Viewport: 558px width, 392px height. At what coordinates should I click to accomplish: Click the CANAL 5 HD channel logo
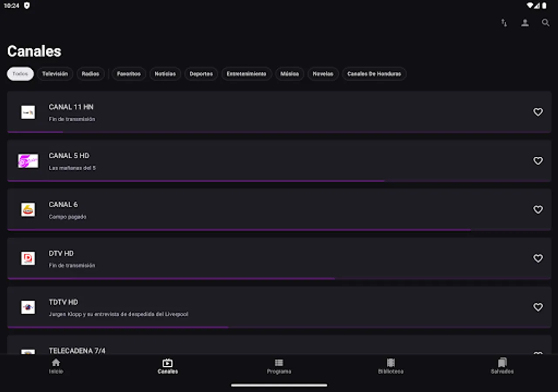point(28,161)
